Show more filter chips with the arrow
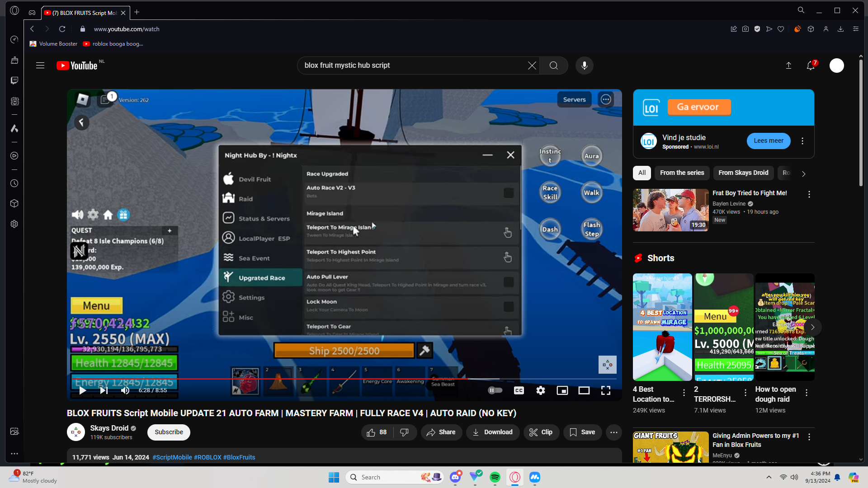 (x=804, y=174)
